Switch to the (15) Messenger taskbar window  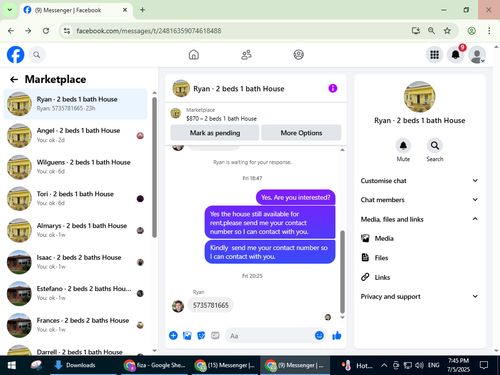click(x=225, y=365)
